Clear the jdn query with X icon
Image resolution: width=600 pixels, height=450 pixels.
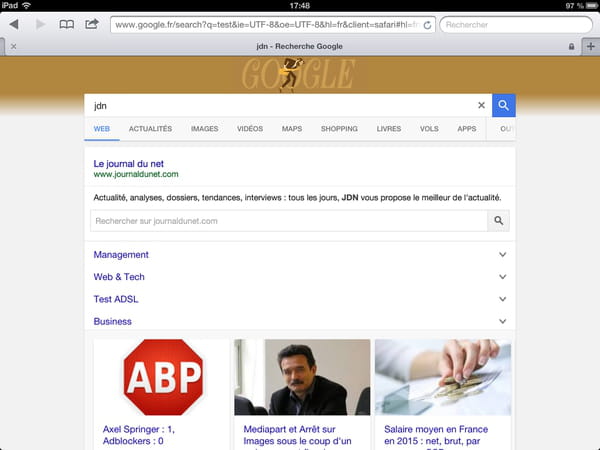[481, 105]
